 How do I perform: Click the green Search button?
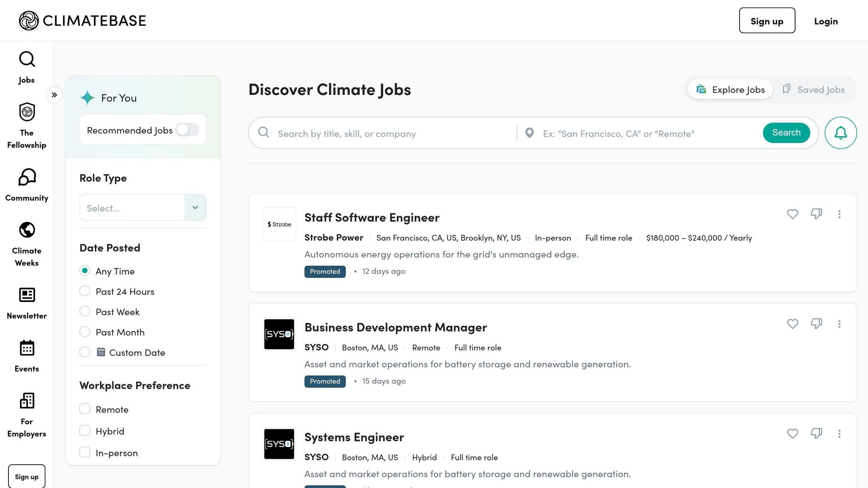pyautogui.click(x=787, y=133)
